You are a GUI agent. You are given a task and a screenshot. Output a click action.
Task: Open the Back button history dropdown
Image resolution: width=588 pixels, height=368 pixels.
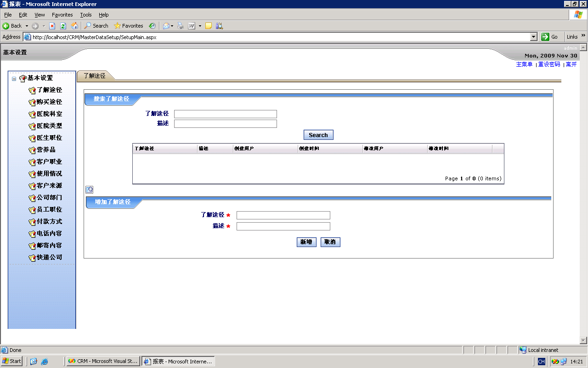27,26
